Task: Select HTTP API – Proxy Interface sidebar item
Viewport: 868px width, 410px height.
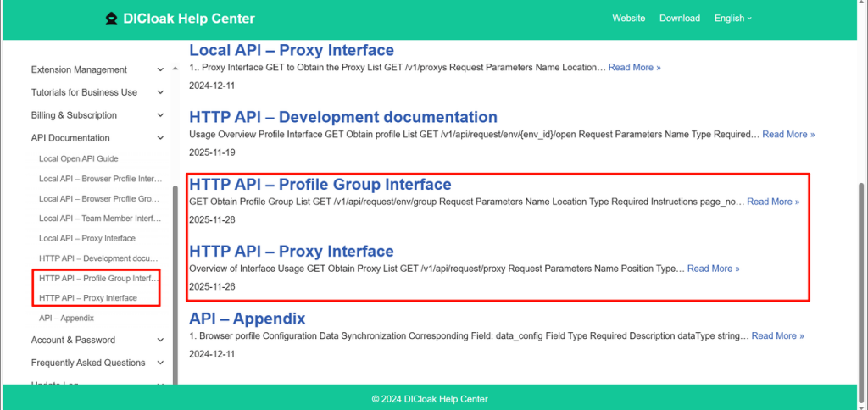Action: (x=88, y=298)
